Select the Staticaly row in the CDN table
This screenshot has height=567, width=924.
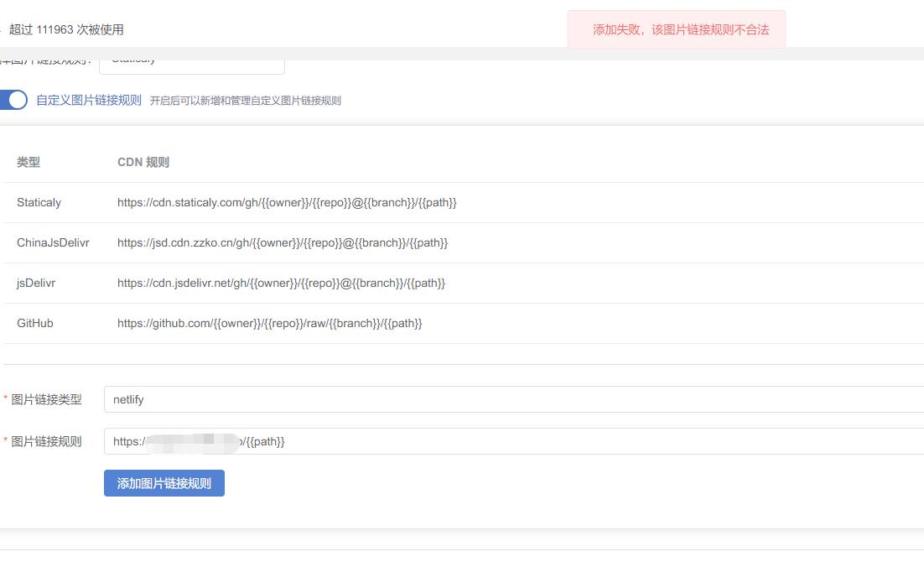(37, 202)
